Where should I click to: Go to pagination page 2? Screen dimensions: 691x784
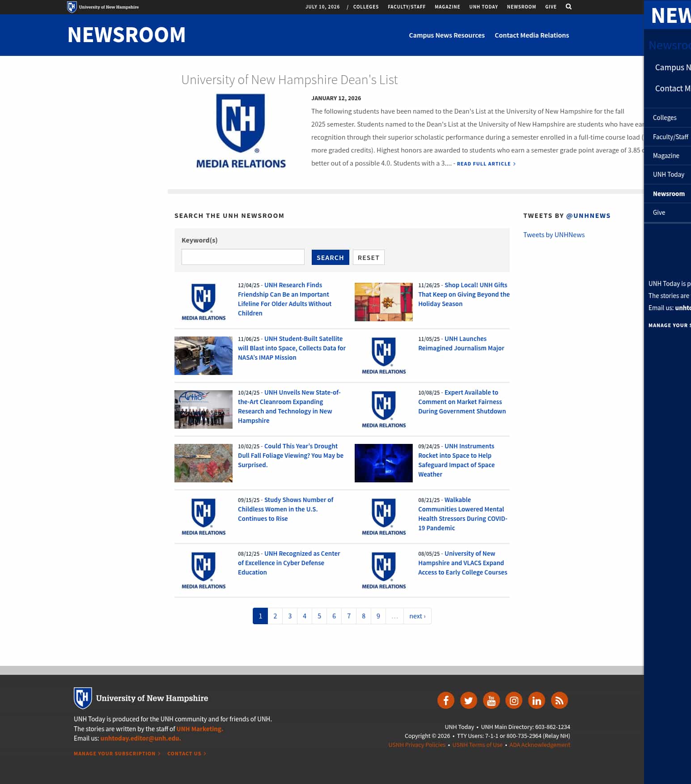point(275,616)
